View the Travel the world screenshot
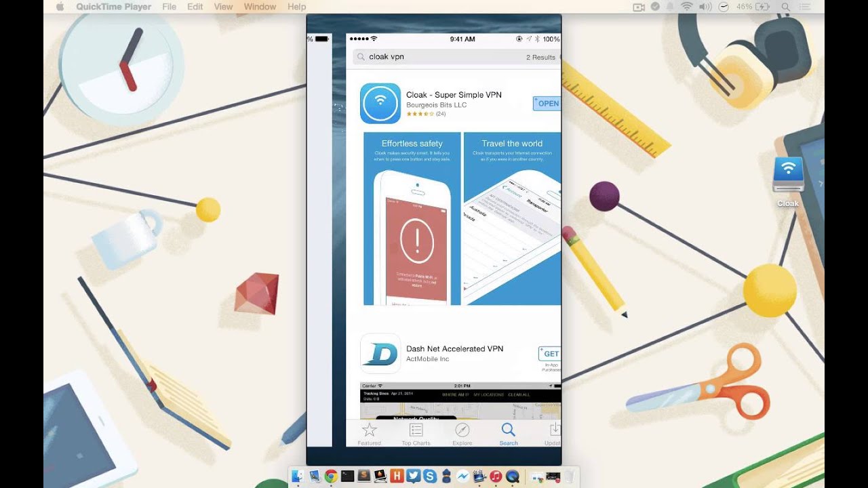This screenshot has width=868, height=488. (x=513, y=219)
